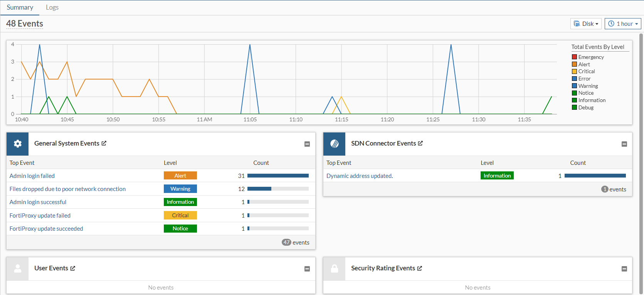
Task: Open General System Events external link icon
Action: pos(104,143)
